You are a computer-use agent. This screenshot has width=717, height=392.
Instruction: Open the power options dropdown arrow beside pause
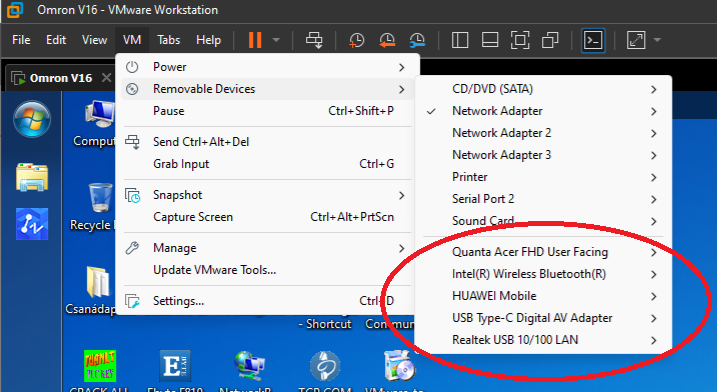[276, 40]
